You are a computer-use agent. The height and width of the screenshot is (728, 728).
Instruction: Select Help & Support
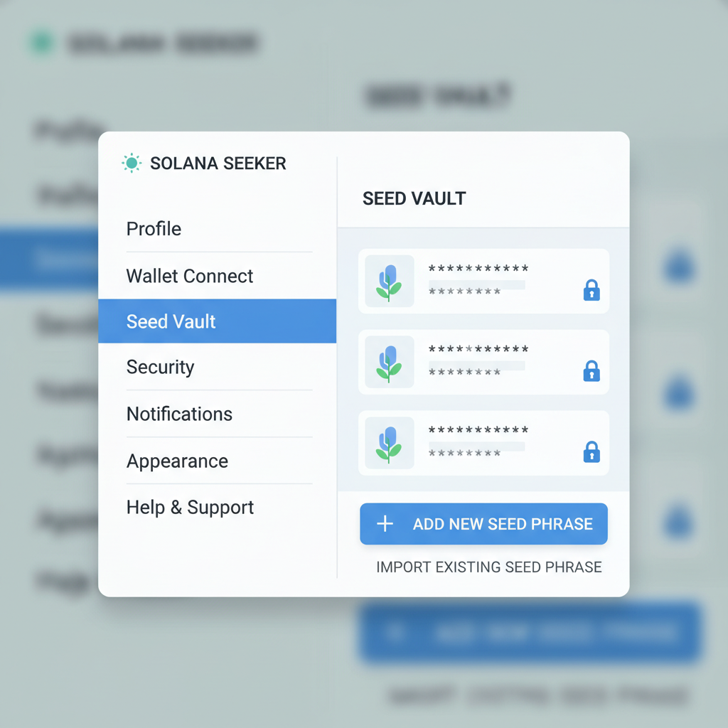[189, 507]
